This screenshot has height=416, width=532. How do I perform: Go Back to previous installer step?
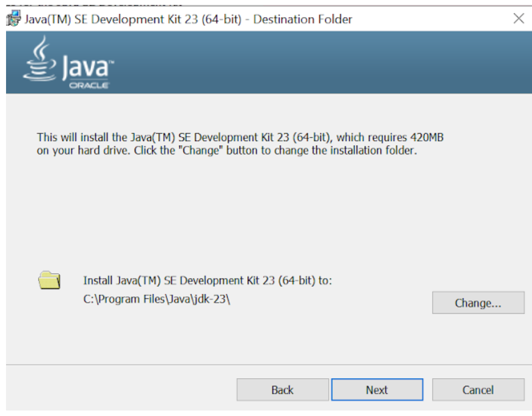tap(282, 390)
